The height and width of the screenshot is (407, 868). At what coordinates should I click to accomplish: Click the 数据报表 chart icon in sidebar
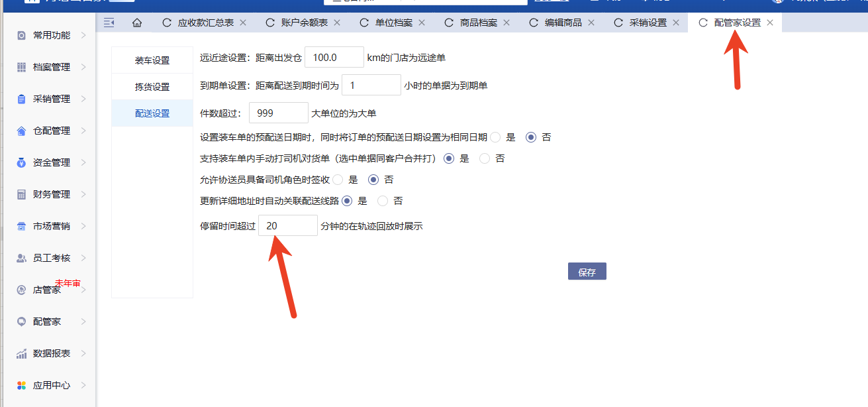coord(21,353)
